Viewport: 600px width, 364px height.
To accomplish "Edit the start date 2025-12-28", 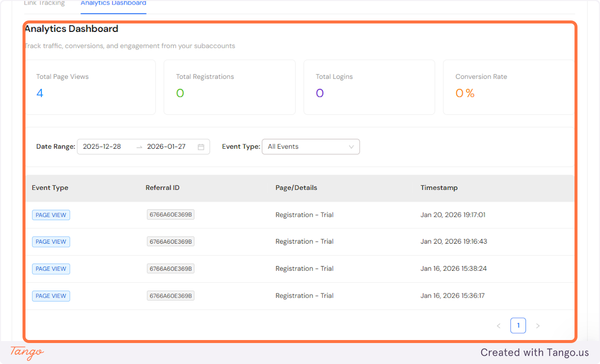I will pyautogui.click(x=102, y=147).
